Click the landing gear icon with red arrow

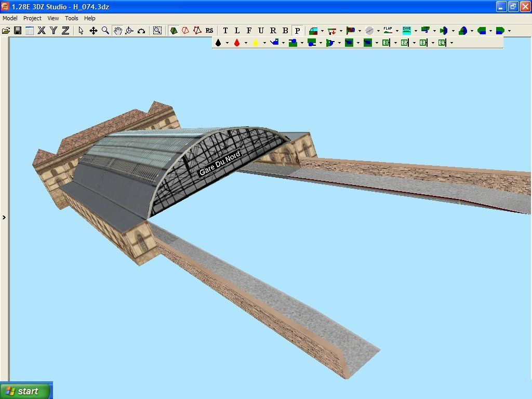pos(332,31)
